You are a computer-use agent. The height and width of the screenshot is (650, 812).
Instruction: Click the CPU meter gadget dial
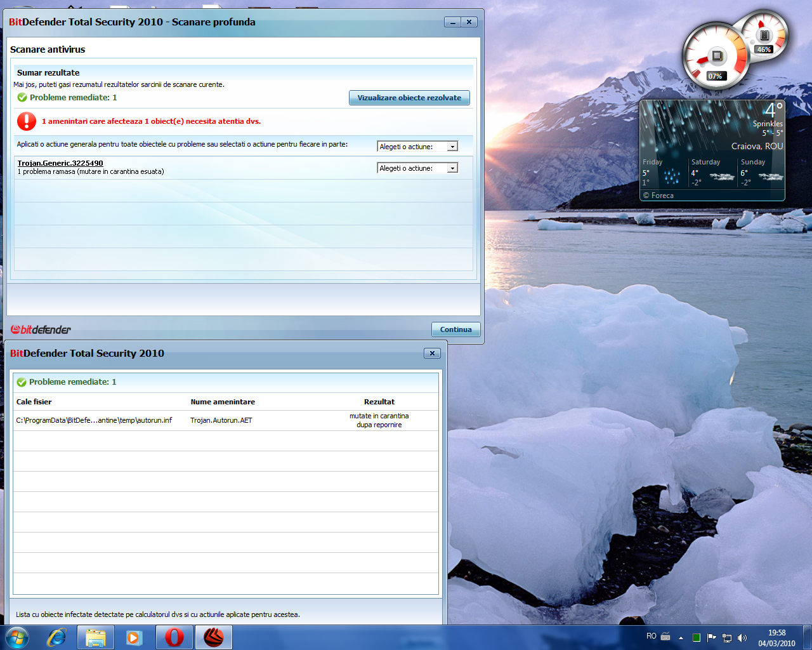coord(716,56)
